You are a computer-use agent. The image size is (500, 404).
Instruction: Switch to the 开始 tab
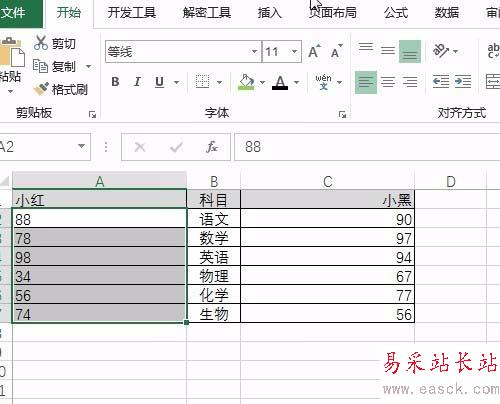(x=69, y=13)
